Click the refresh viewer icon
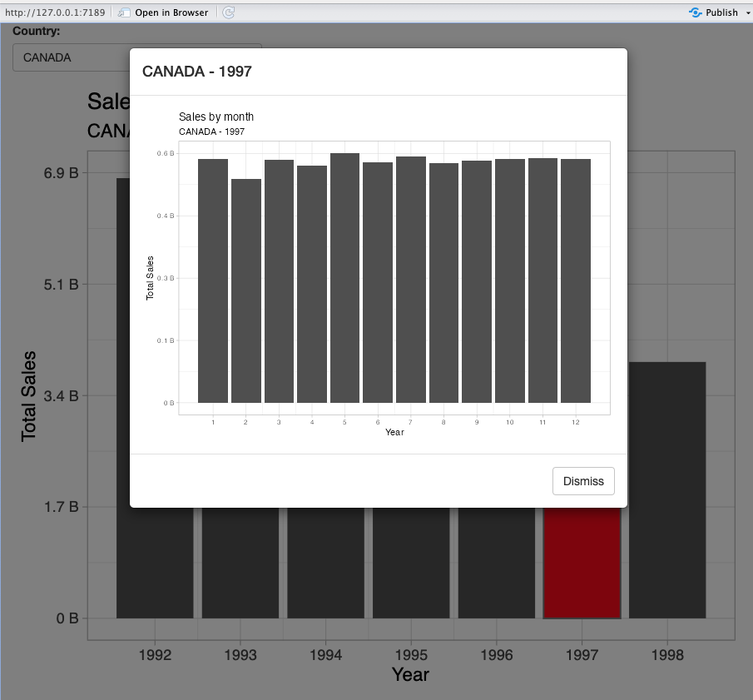This screenshot has height=700, width=753. (x=228, y=12)
